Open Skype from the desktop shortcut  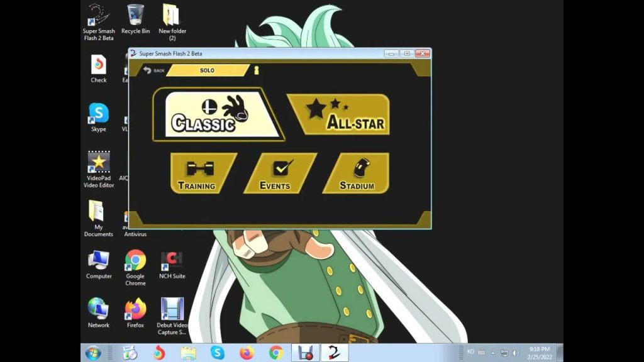99,118
